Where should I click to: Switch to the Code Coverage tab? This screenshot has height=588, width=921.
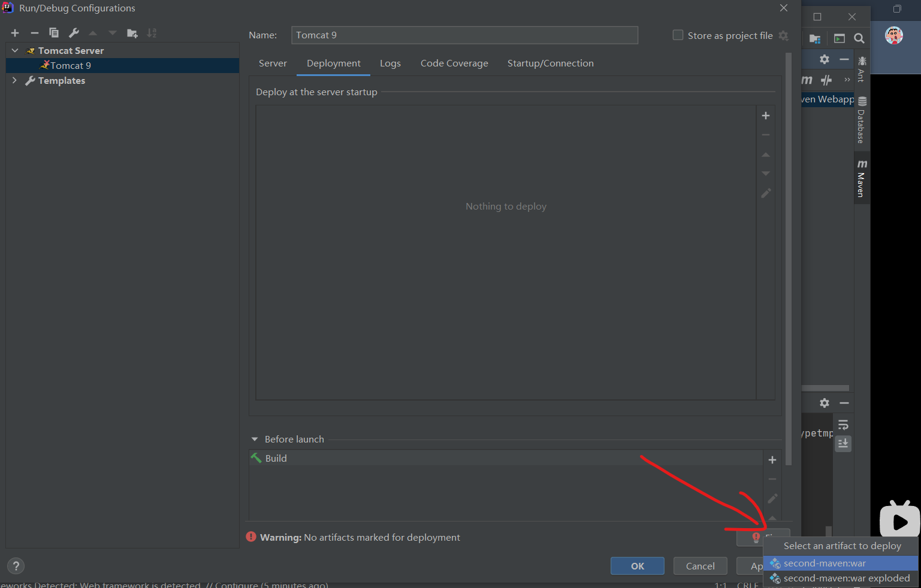click(454, 63)
